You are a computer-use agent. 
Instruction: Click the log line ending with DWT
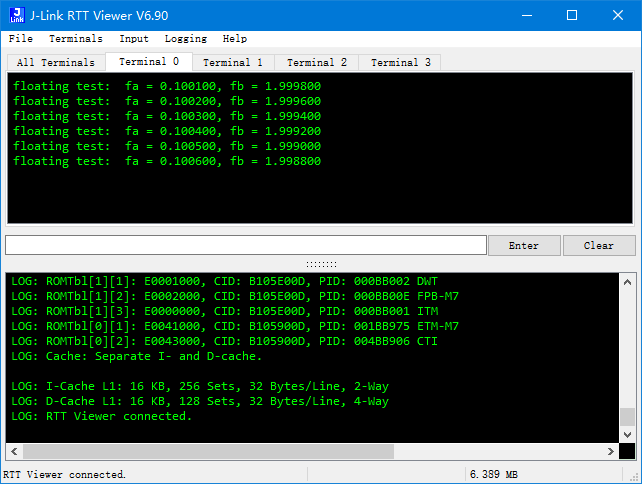click(x=224, y=281)
